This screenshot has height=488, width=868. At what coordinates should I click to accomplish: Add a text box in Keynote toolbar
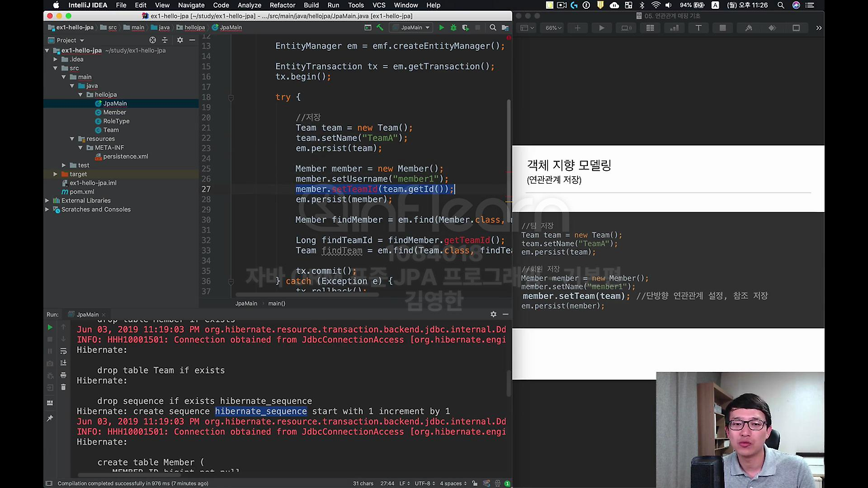point(698,28)
